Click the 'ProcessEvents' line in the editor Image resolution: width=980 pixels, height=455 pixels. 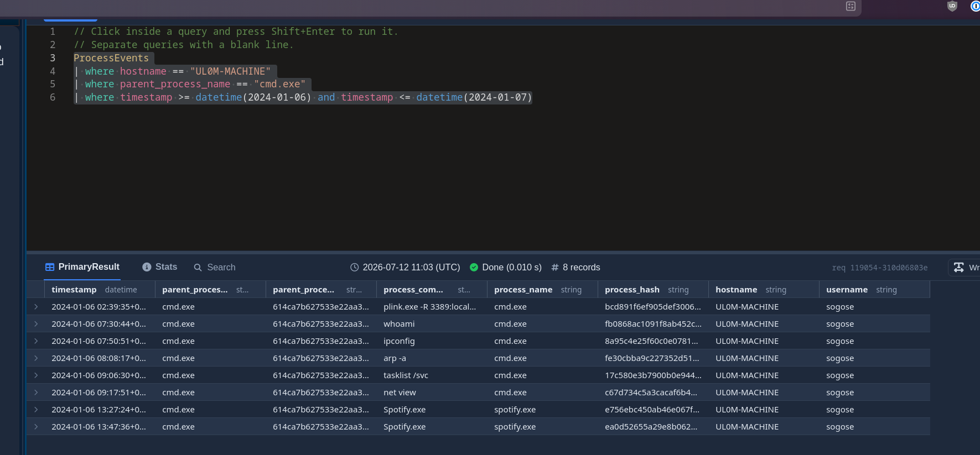111,58
